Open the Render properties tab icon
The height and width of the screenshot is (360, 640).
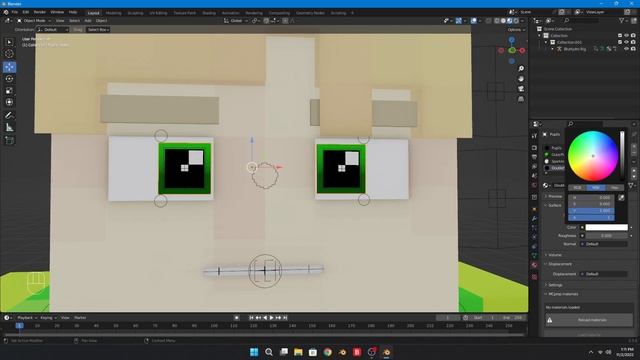[x=534, y=147]
